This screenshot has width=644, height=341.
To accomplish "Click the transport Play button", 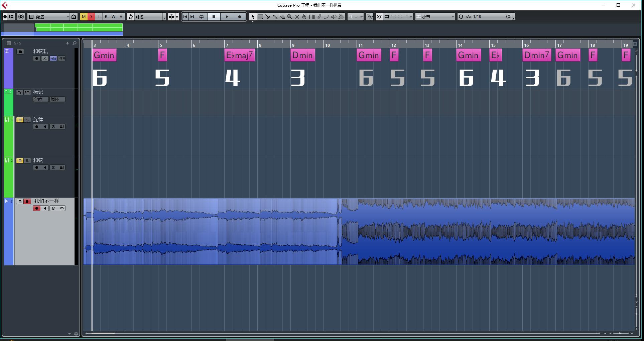I will click(227, 16).
